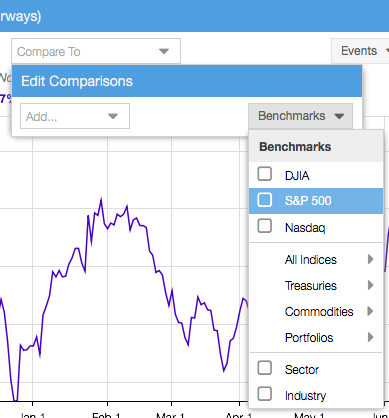This screenshot has height=418, width=389.
Task: Click the Add... down arrow icon
Action: pos(113,116)
